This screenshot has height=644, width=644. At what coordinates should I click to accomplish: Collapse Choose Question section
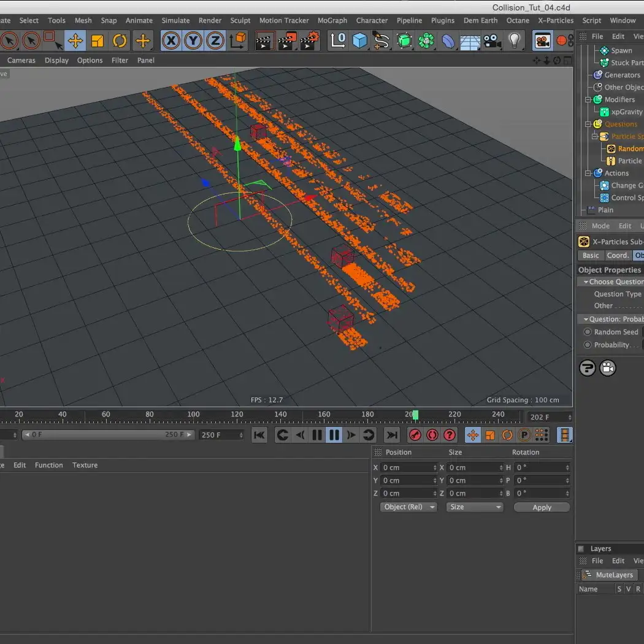[x=586, y=282]
